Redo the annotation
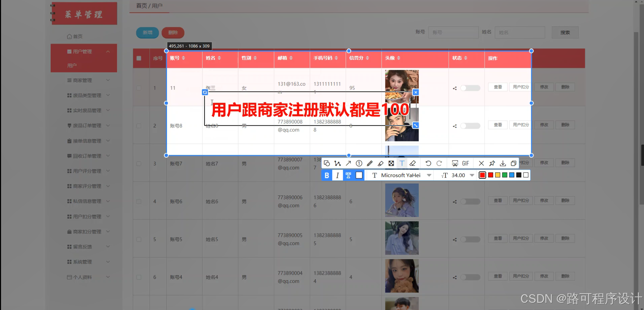This screenshot has height=310, width=644. coord(439,163)
